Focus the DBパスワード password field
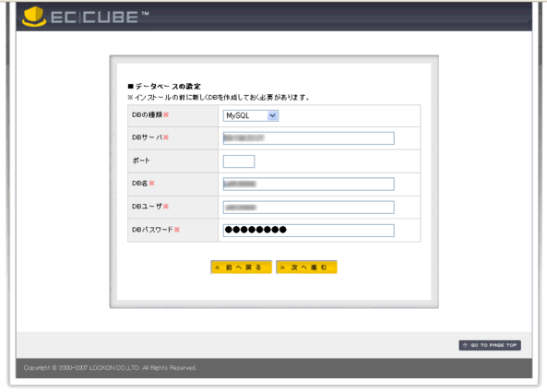 [x=309, y=231]
